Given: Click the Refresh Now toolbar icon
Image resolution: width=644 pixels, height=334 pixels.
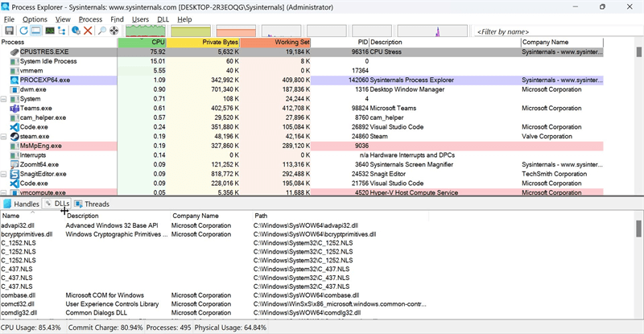Looking at the screenshot, I should pyautogui.click(x=23, y=31).
